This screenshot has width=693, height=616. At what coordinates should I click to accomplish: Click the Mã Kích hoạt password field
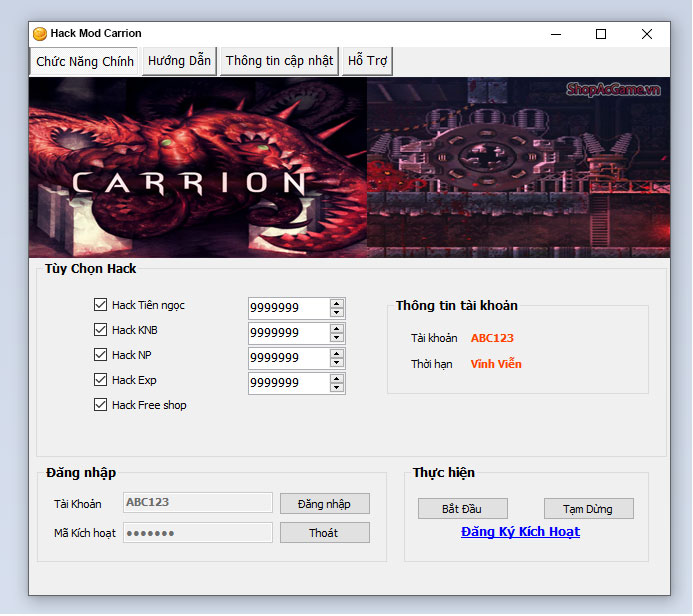[x=198, y=533]
